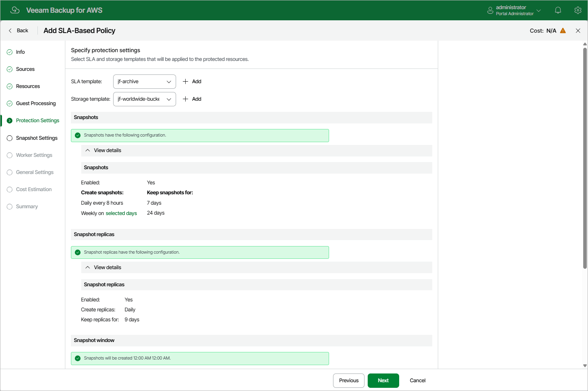This screenshot has height=391, width=588.
Task: Click the 'Specify protection settings' heading
Action: (106, 50)
